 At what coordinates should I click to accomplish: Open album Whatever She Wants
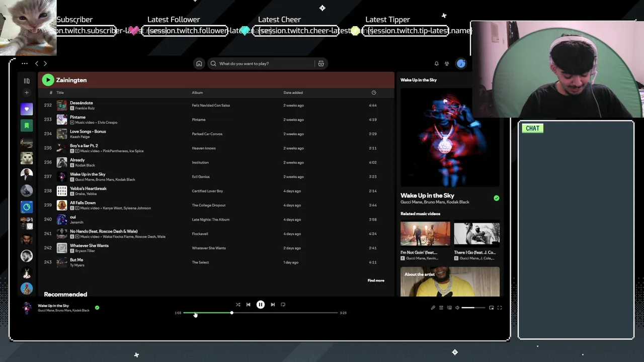tap(209, 248)
